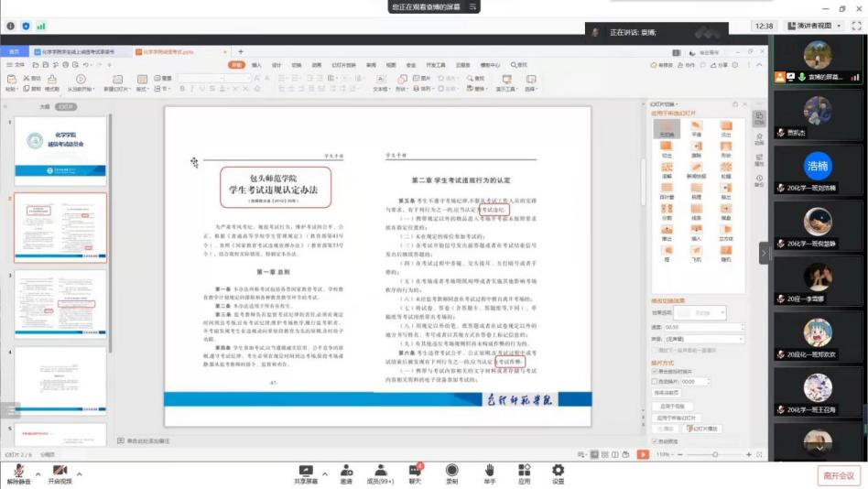The height and width of the screenshot is (489, 868).
Task: Toggle the on-mouse-click slide advance checkbox
Action: coord(654,372)
